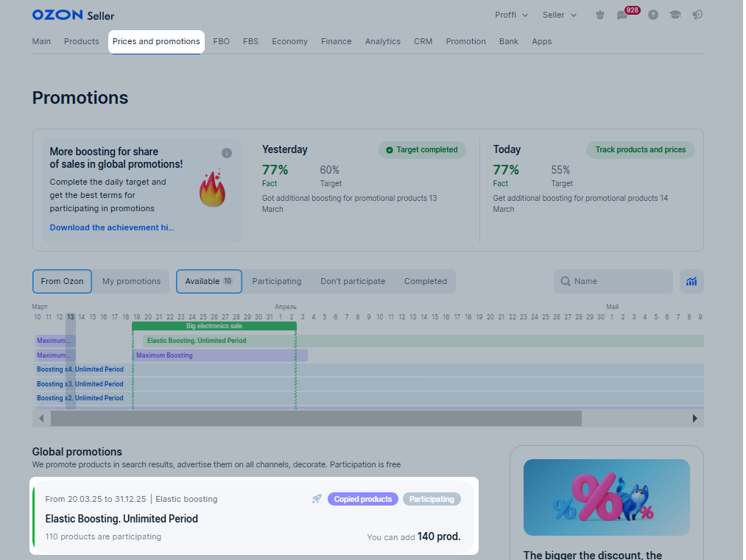Switch to the FBS tab
Image resolution: width=746 pixels, height=560 pixels.
point(250,41)
